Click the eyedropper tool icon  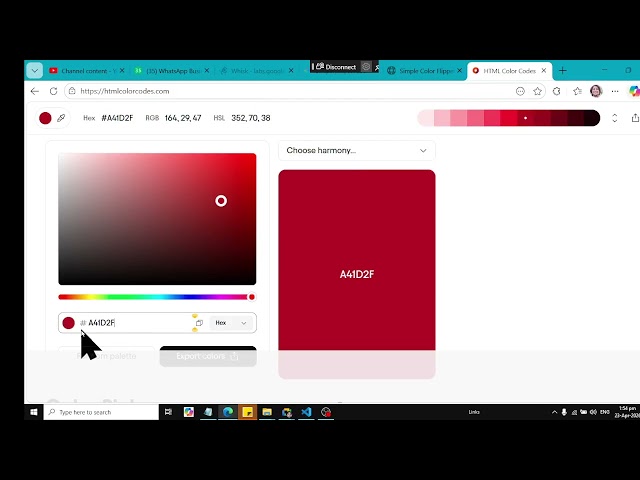point(61,118)
